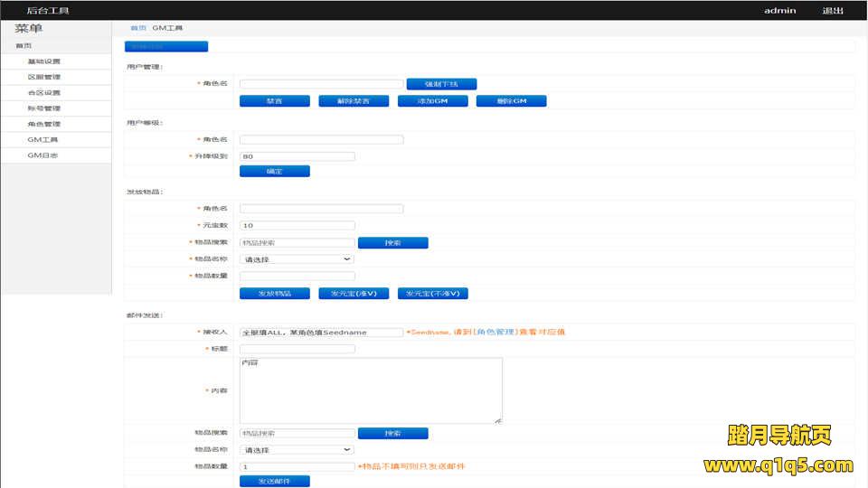
Task: Focus the 升降级到 input field
Action: [297, 156]
